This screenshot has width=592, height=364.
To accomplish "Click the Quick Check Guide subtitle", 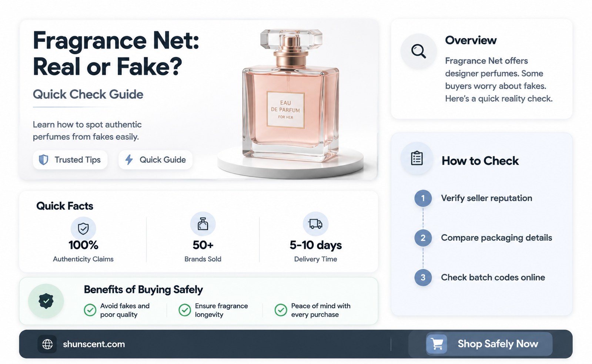I will (88, 94).
